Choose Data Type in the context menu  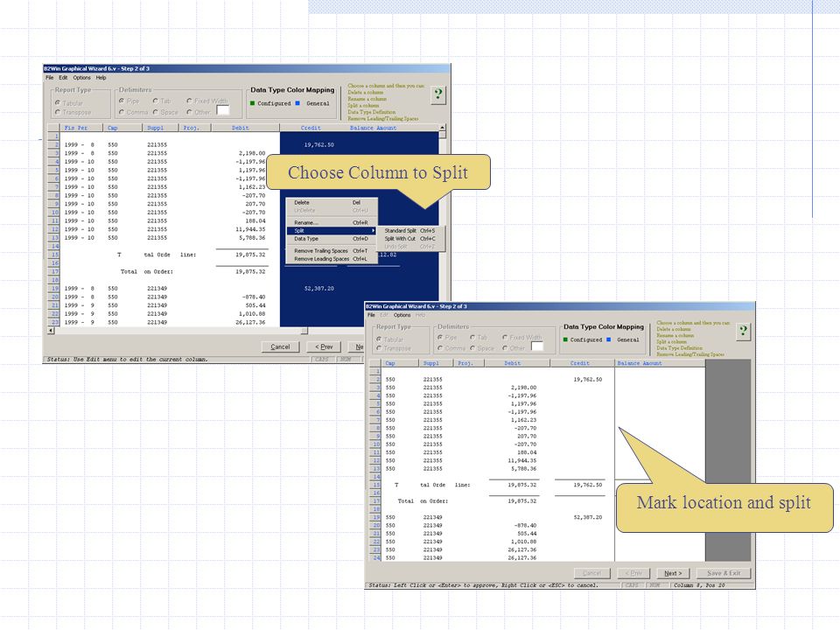[331, 238]
